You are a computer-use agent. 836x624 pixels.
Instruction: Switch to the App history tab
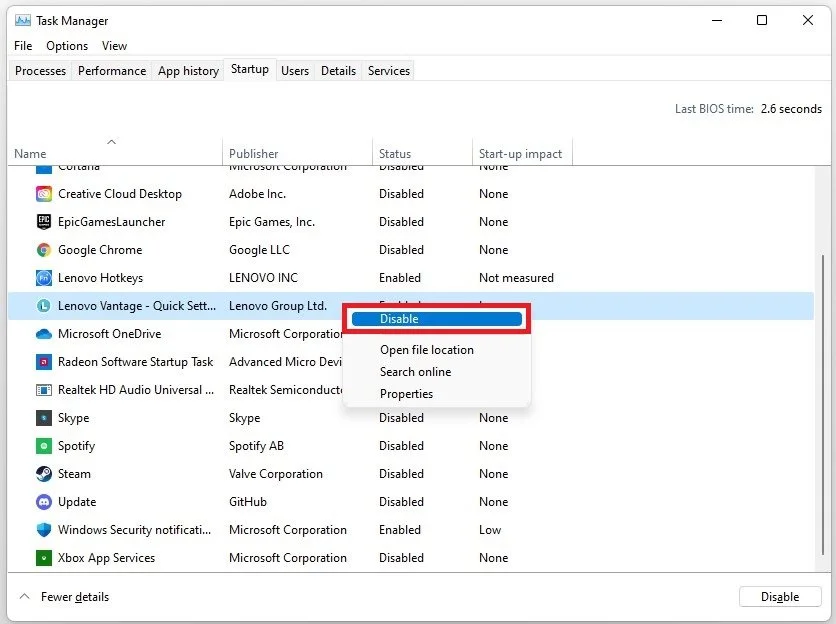coord(188,70)
